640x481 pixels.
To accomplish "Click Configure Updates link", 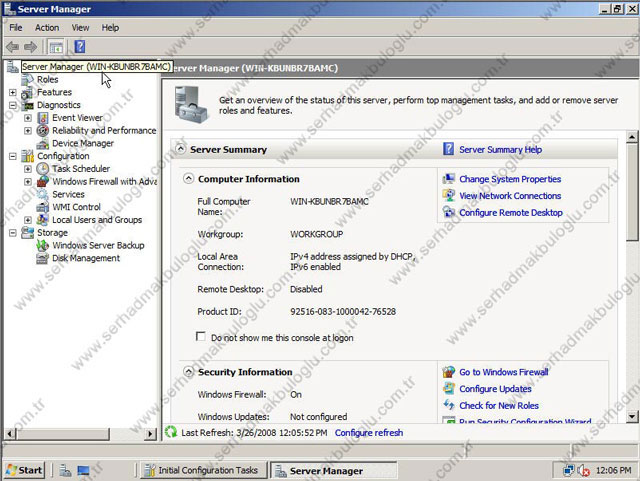I will [x=495, y=389].
